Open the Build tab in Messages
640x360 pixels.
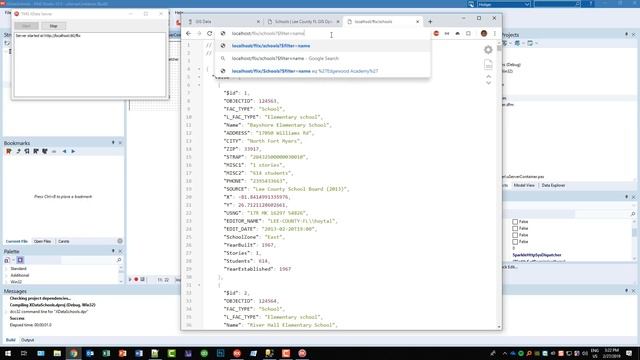pos(11,340)
